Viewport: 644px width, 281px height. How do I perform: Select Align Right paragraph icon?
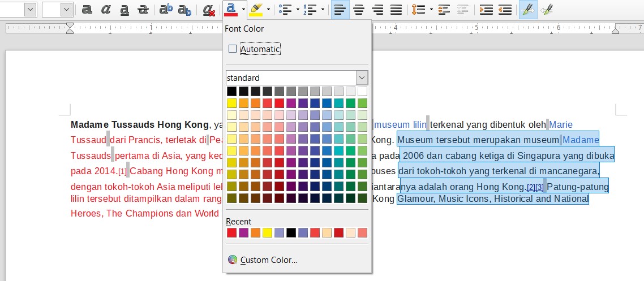[x=377, y=10]
